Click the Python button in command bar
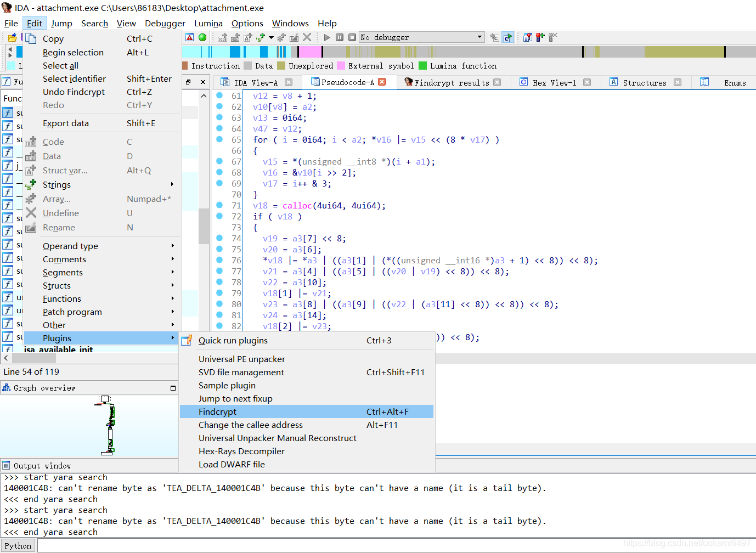756x553 pixels. pyautogui.click(x=18, y=545)
